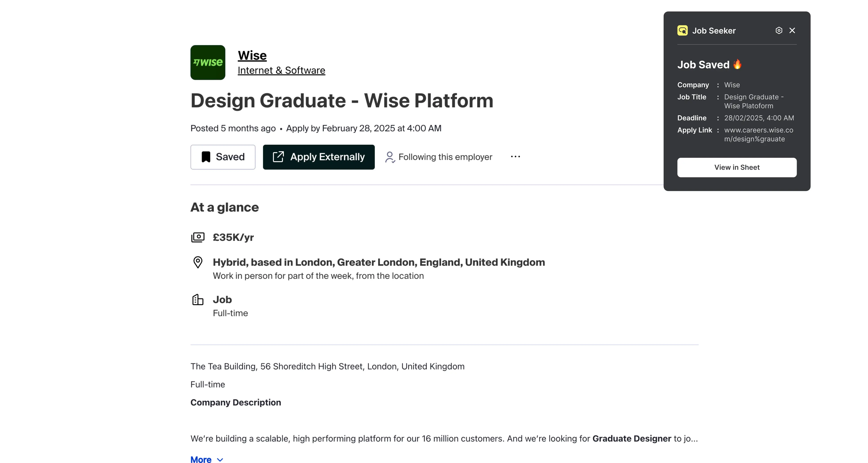868x463 pixels.
Task: Click the popup Job Title value text
Action: coord(754,101)
